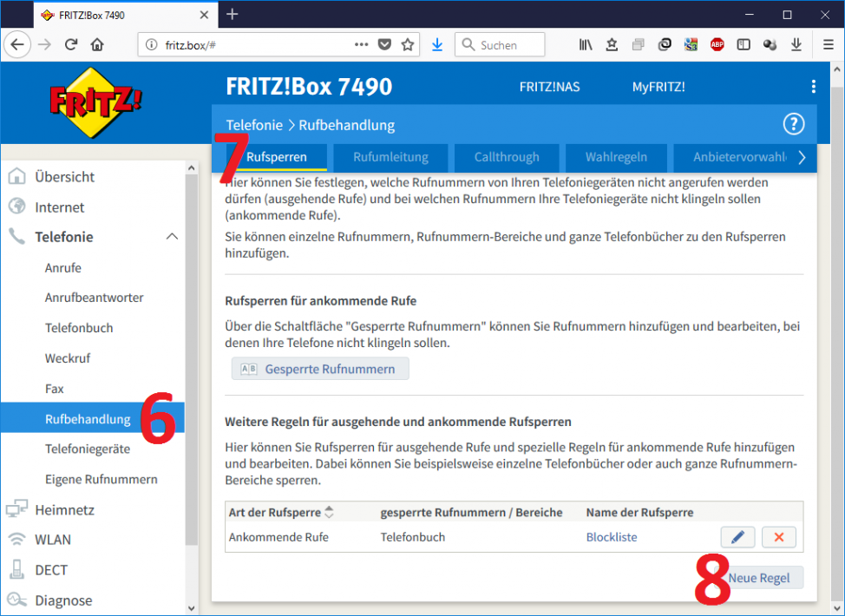Go to browser home page
The width and height of the screenshot is (845, 616).
click(97, 44)
